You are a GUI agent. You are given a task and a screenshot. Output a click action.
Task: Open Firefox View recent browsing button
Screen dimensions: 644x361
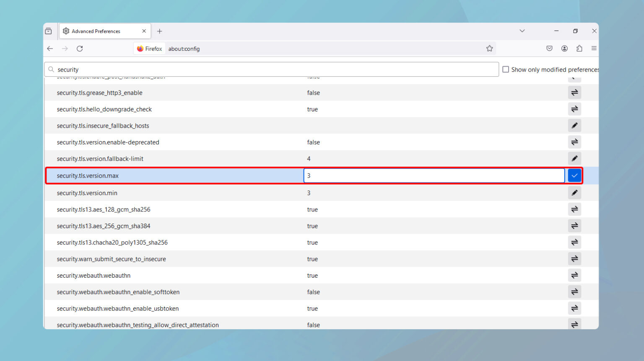(x=49, y=31)
